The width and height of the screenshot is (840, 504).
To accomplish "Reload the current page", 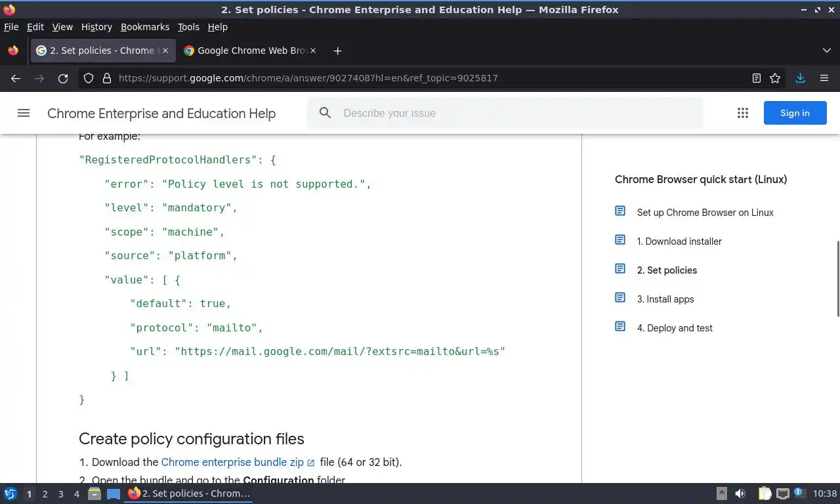I will click(63, 78).
